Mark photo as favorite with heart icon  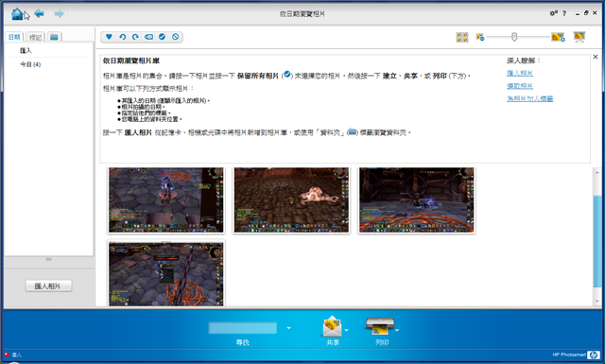click(109, 37)
